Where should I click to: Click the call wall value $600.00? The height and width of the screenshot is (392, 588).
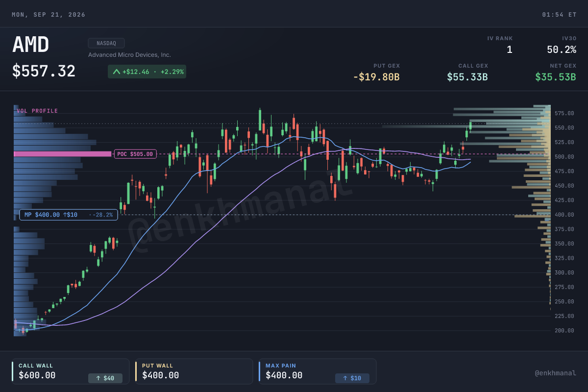click(x=37, y=376)
